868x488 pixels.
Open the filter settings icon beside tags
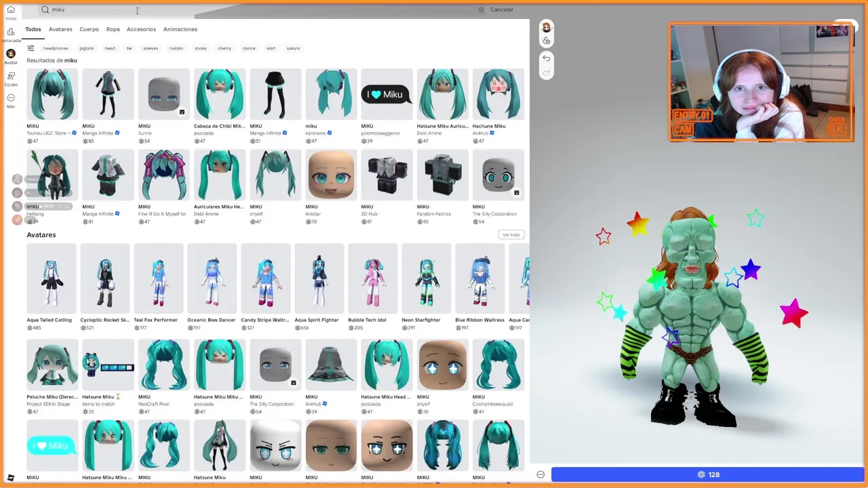(x=31, y=48)
